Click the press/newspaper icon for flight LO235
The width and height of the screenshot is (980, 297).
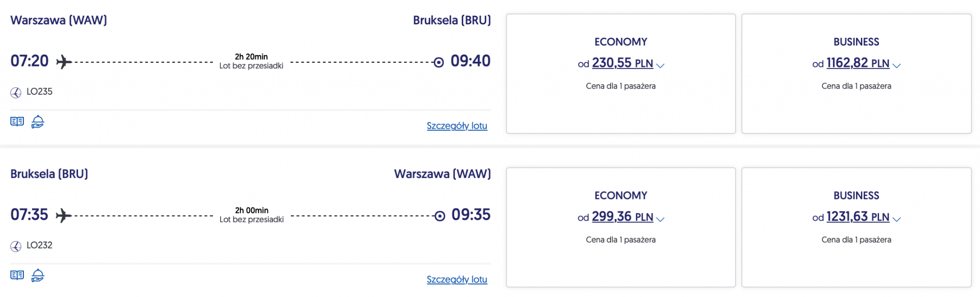tap(17, 121)
